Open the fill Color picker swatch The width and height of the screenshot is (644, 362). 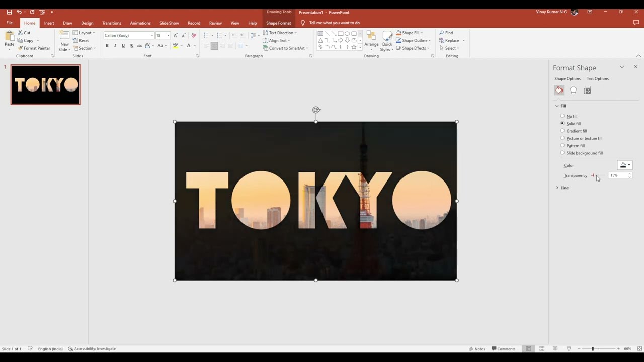pyautogui.click(x=624, y=165)
